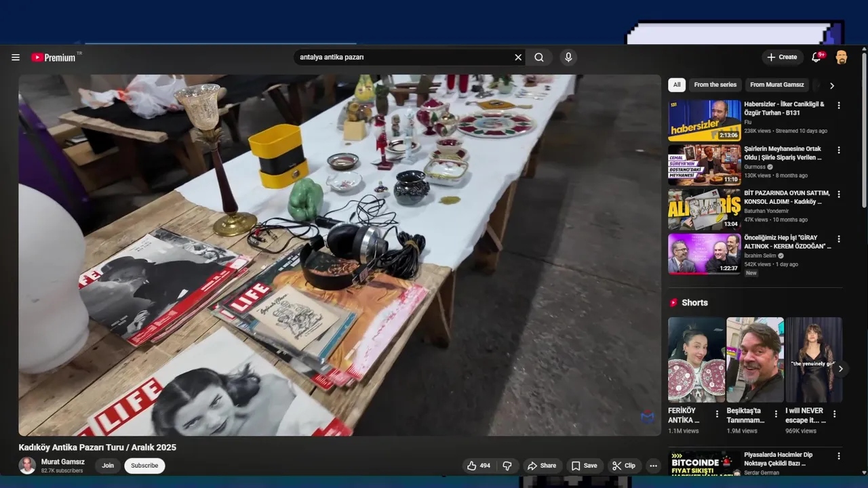The width and height of the screenshot is (868, 488).
Task: Open Bit Pazarında Oyun Sattım thumbnail
Action: pos(705,209)
